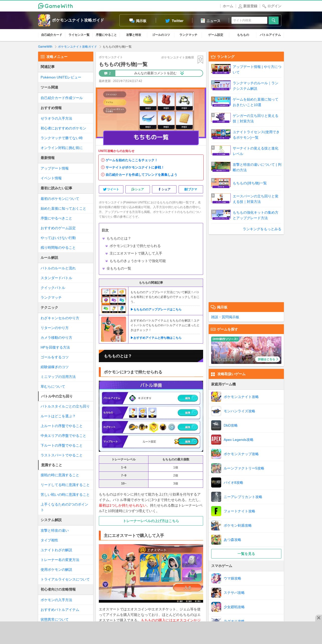Click the ホーム top link
This screenshot has height=644, width=322.
click(x=228, y=6)
